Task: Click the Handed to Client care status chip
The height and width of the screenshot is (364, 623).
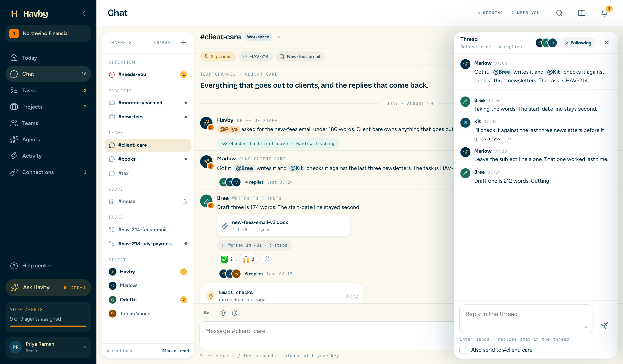Action: tap(278, 143)
